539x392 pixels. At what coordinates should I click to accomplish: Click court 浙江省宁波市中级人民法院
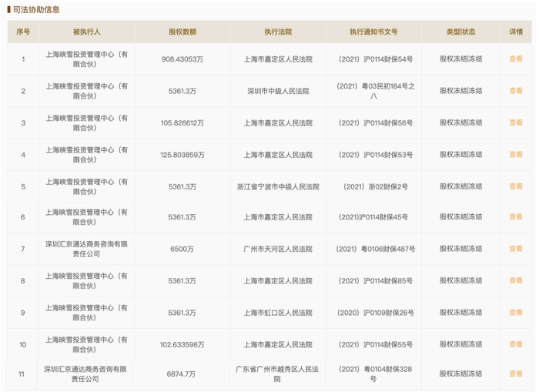coord(278,186)
